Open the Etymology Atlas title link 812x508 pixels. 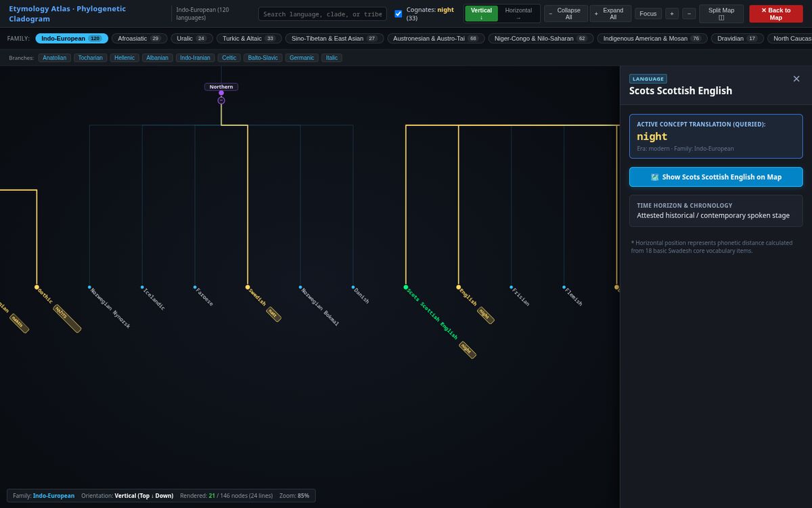68,14
